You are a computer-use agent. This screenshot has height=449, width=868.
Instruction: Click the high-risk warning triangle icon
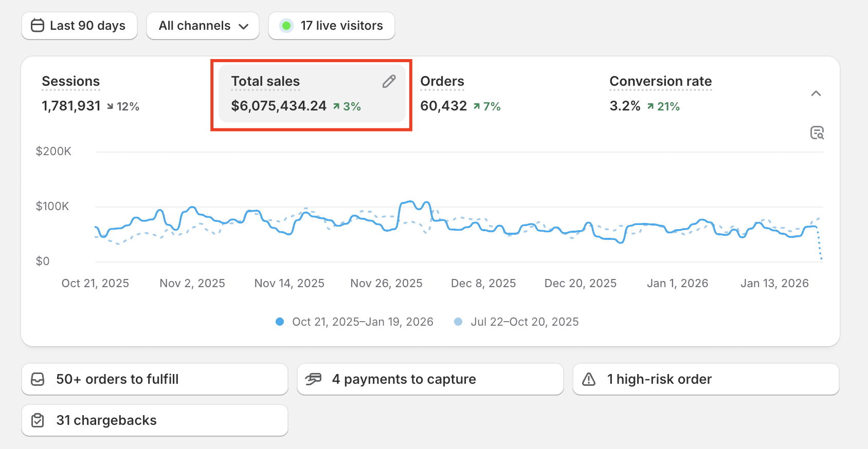pyautogui.click(x=589, y=379)
